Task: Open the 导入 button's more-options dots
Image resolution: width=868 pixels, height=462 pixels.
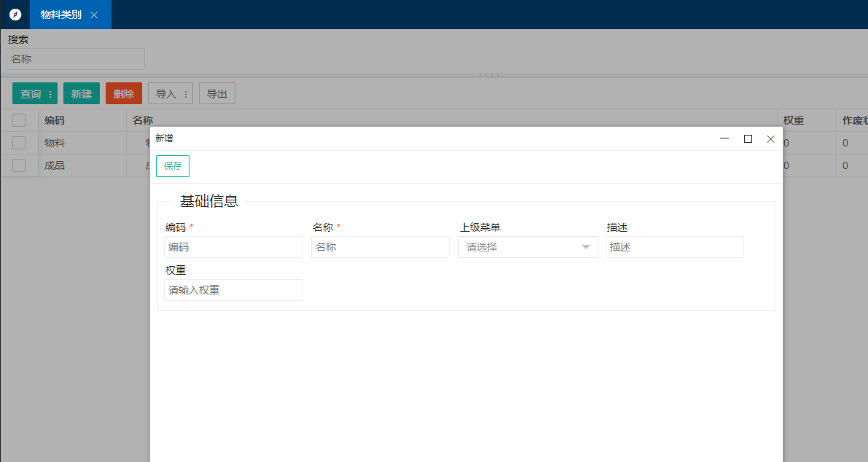Action: click(x=186, y=94)
